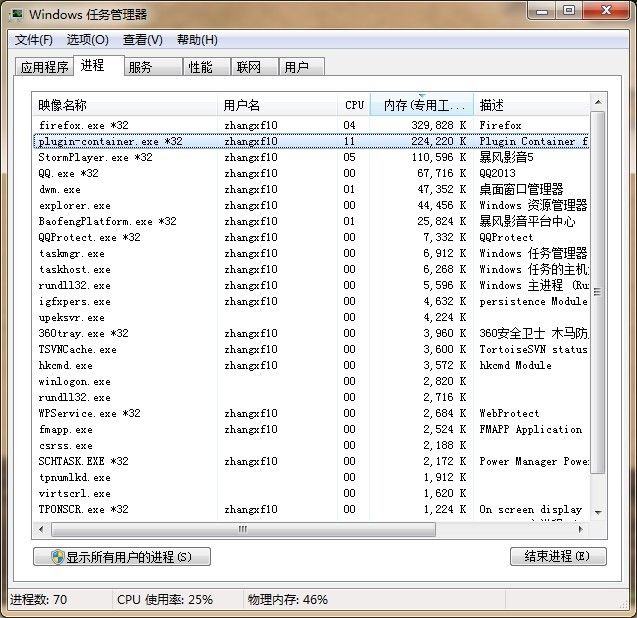The image size is (637, 618).
Task: Open the 文件(F) menu
Action: click(x=34, y=40)
